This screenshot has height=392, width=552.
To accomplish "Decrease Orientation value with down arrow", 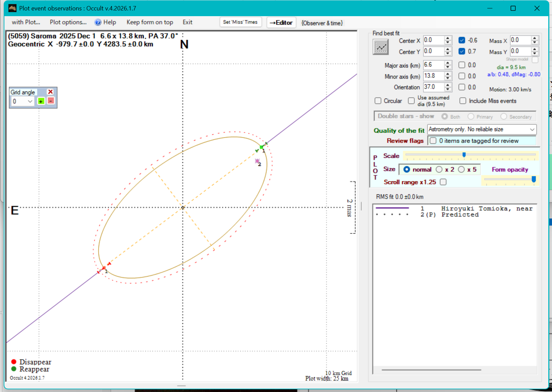I will tap(448, 90).
